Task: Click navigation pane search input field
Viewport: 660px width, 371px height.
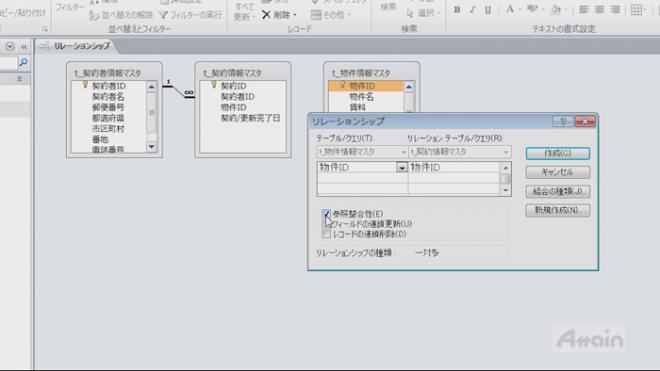Action: [8, 63]
